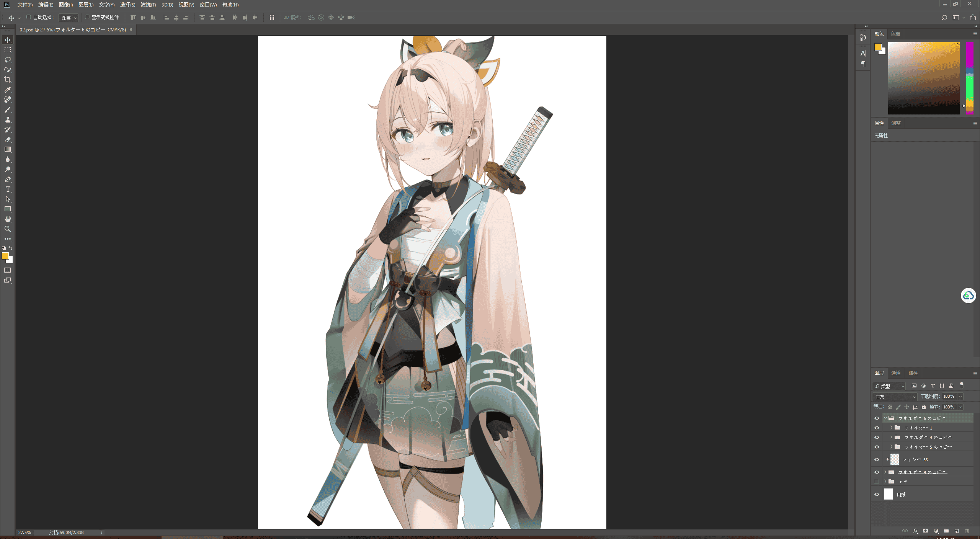Expand the フォルダー 9 のコピー group
This screenshot has height=539, width=980.
tap(885, 472)
